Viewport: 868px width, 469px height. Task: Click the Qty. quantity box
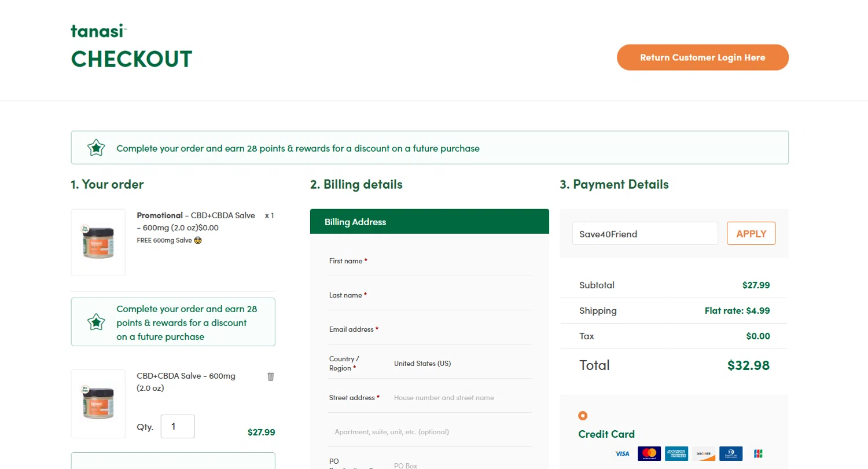pos(178,427)
